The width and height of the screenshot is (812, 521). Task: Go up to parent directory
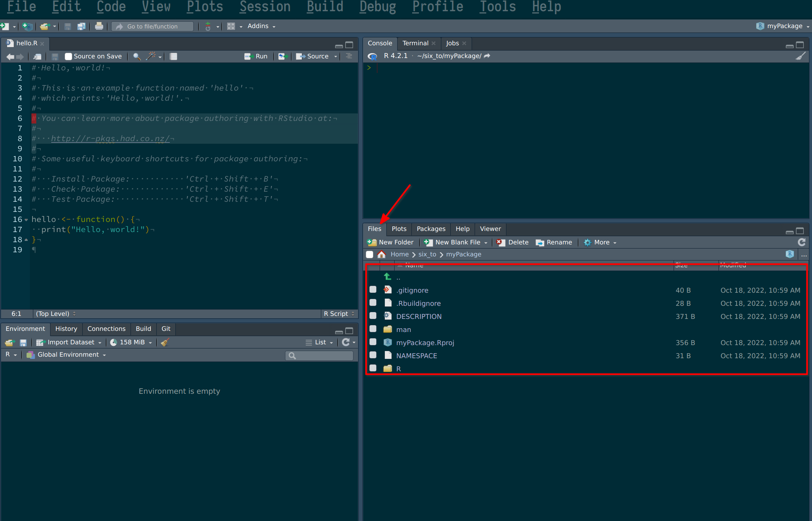388,277
